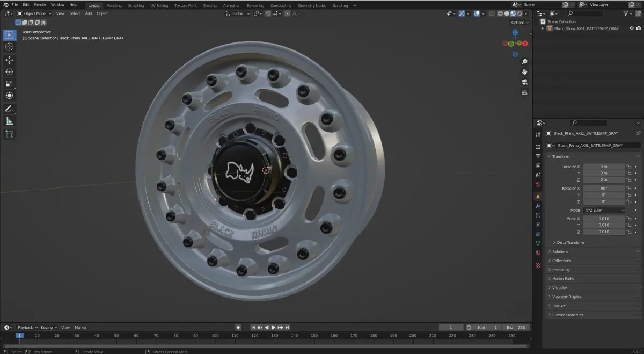Open the Playback dropdown in the timeline
This screenshot has width=644, height=354.
pos(27,327)
